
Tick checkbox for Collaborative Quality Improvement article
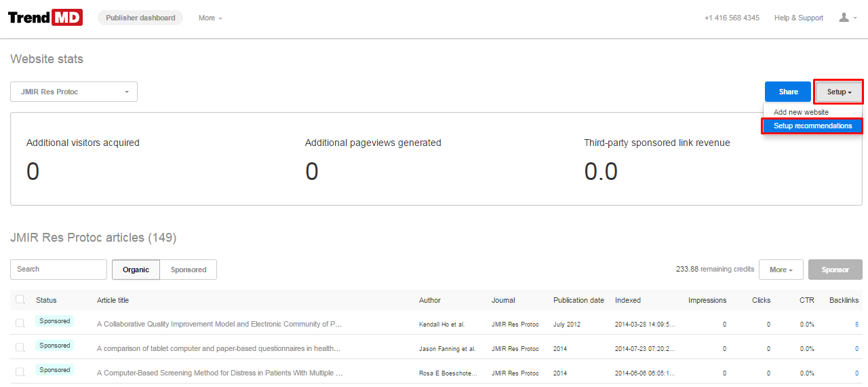click(20, 323)
